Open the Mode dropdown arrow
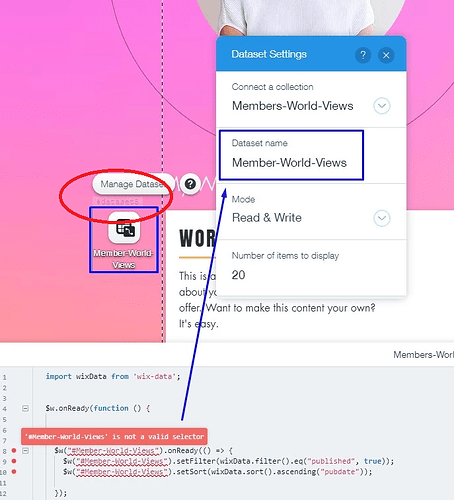Image resolution: width=454 pixels, height=500 pixels. pyautogui.click(x=382, y=218)
